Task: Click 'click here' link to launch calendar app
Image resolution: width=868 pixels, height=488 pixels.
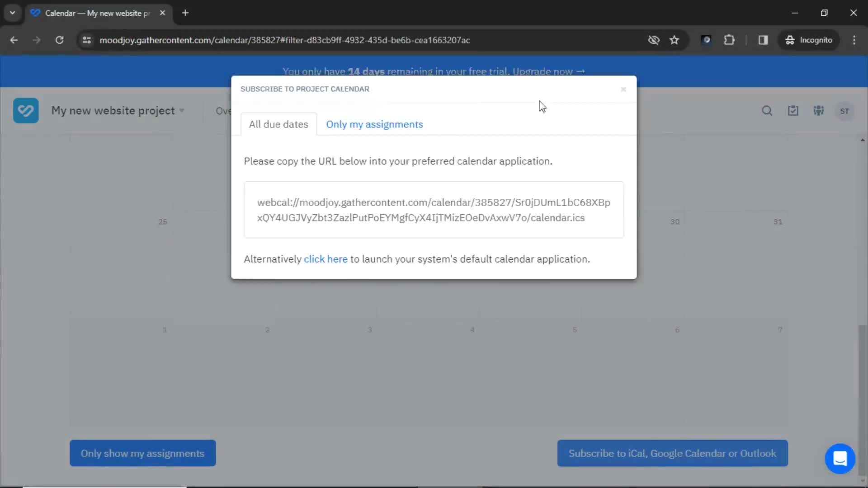Action: click(x=325, y=258)
